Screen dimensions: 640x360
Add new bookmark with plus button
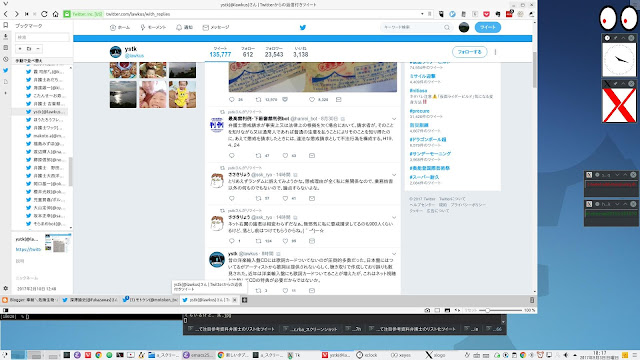click(20, 49)
